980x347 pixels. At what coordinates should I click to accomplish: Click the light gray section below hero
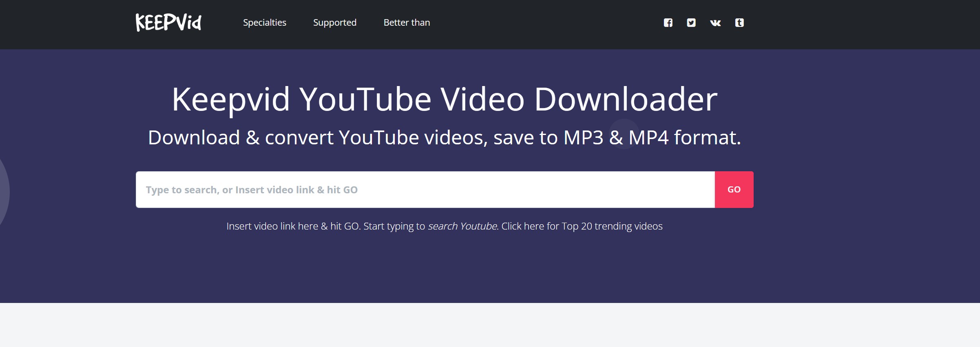(489, 325)
